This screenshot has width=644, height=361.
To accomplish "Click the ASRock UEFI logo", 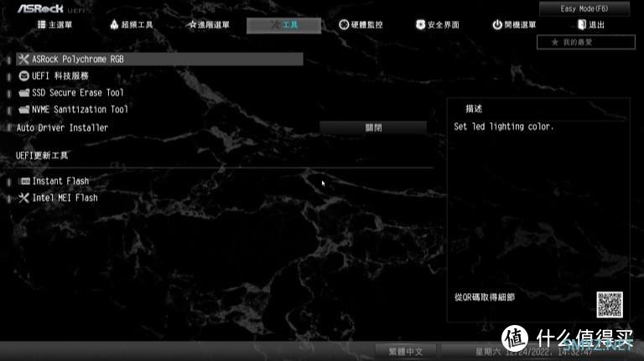I will click(50, 8).
